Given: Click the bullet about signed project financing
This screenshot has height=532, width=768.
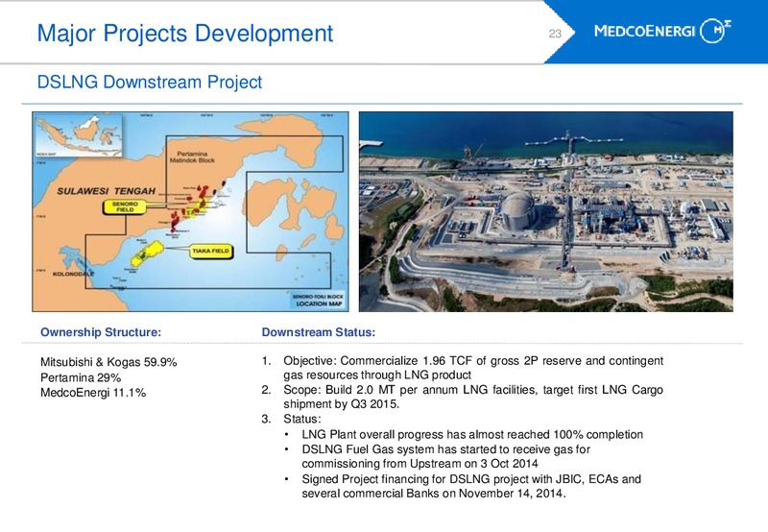Looking at the screenshot, I should (x=465, y=486).
